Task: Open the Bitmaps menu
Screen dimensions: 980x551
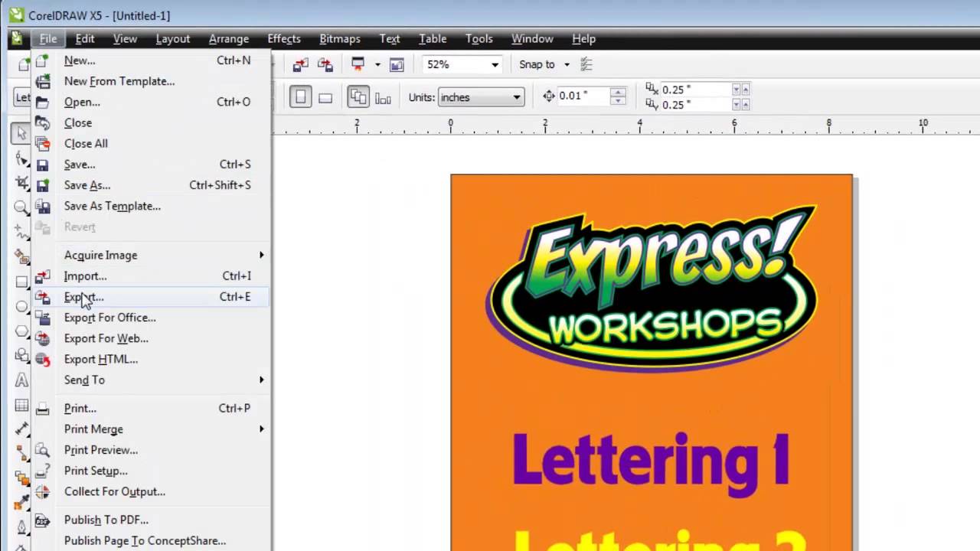Action: [339, 38]
